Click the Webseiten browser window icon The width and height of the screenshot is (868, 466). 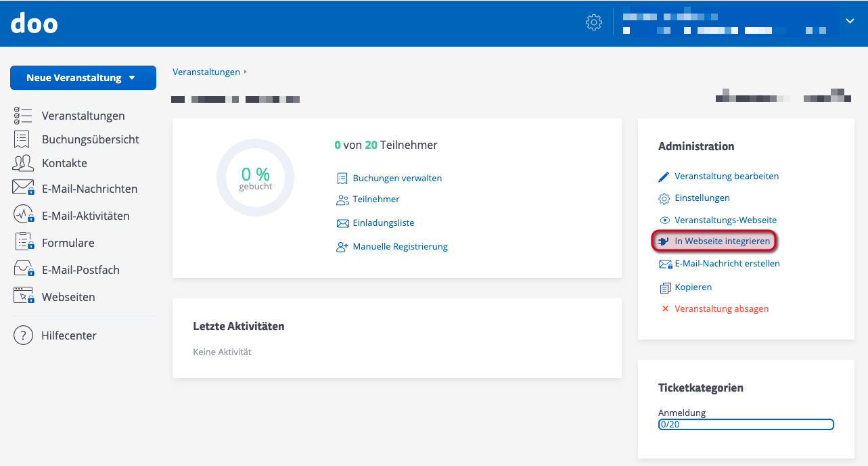click(x=23, y=296)
